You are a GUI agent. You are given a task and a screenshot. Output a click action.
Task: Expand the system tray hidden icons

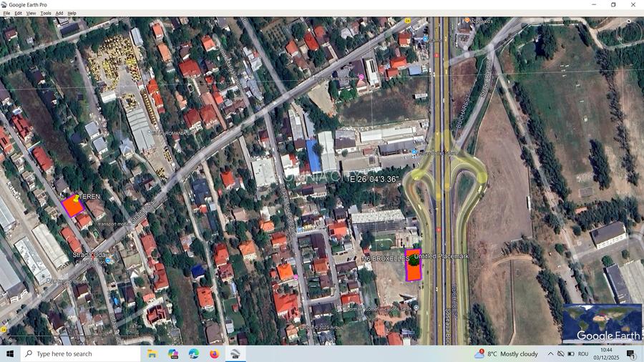(x=550, y=353)
